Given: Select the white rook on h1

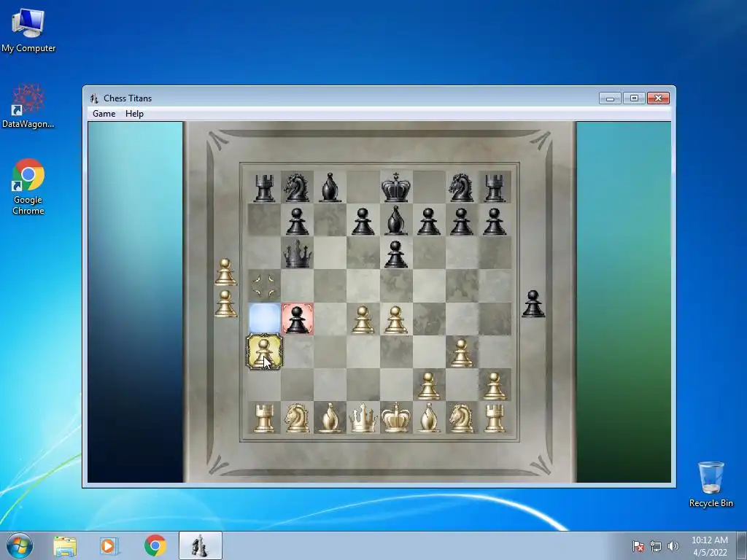Looking at the screenshot, I should (495, 418).
